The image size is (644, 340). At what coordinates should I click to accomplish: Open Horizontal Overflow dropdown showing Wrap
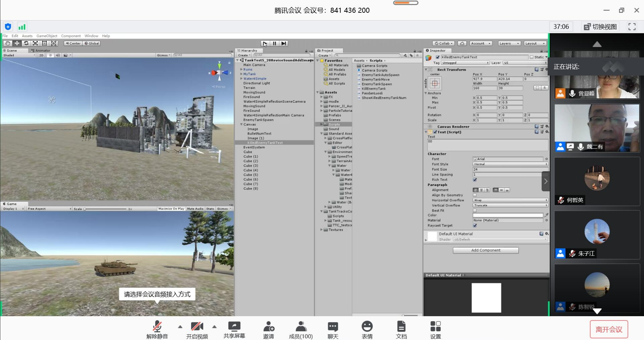point(511,200)
